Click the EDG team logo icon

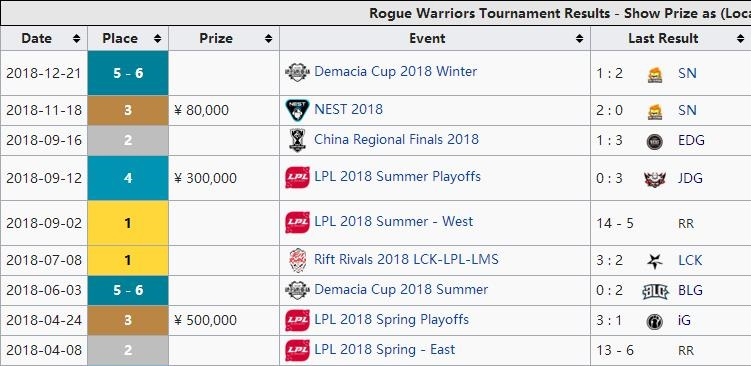point(655,141)
